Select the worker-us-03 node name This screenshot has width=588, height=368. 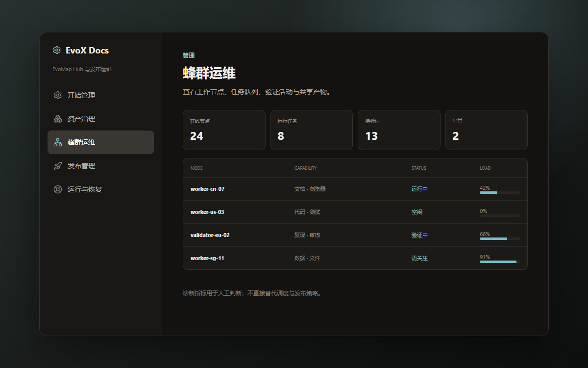(207, 212)
